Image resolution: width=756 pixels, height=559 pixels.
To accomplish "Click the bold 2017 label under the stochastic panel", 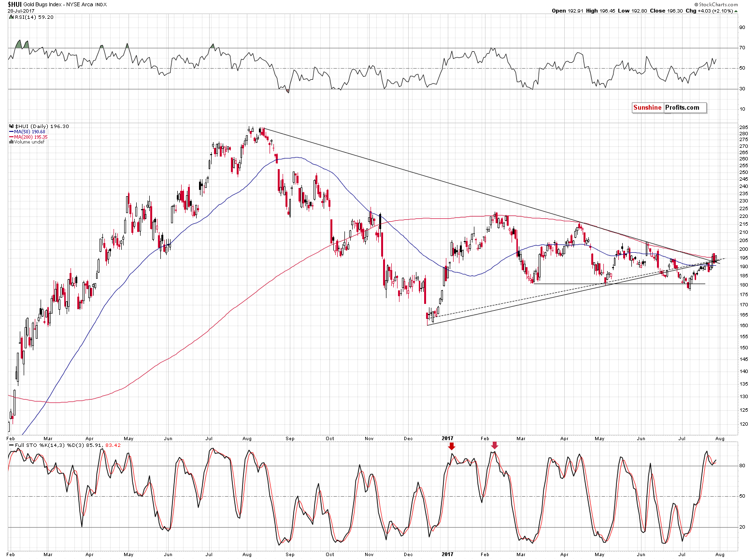I will pyautogui.click(x=448, y=554).
